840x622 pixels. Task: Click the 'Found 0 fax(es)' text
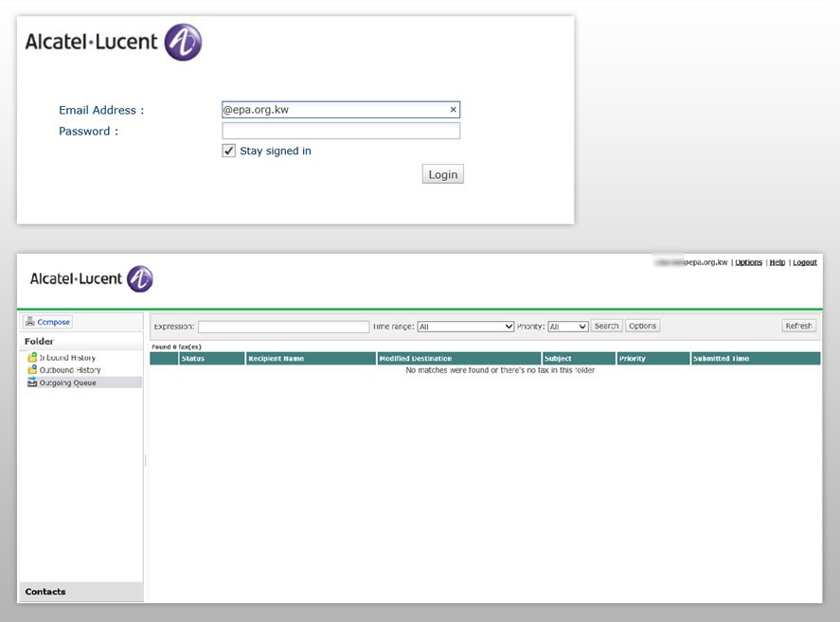click(176, 347)
